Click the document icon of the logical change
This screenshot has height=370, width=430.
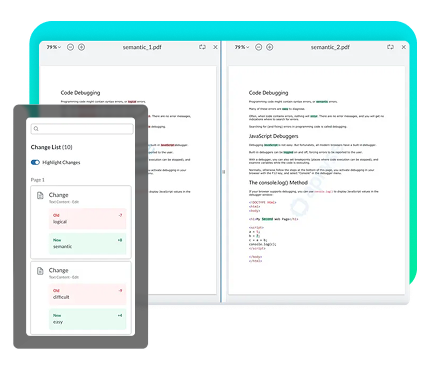[40, 195]
